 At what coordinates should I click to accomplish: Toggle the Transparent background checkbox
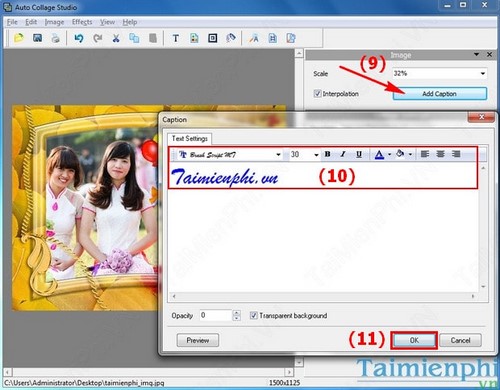click(x=254, y=315)
